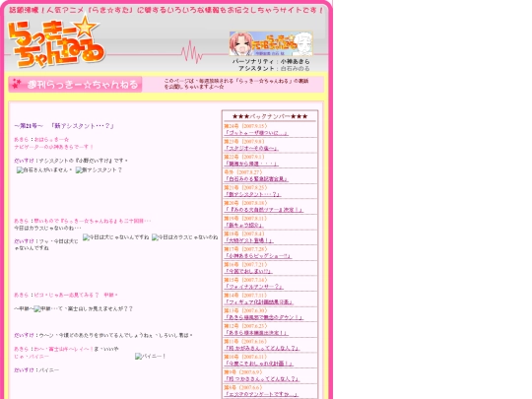Click broken image 新アシスタント？
Image resolution: width=532 pixels, height=399 pixels.
pos(99,170)
